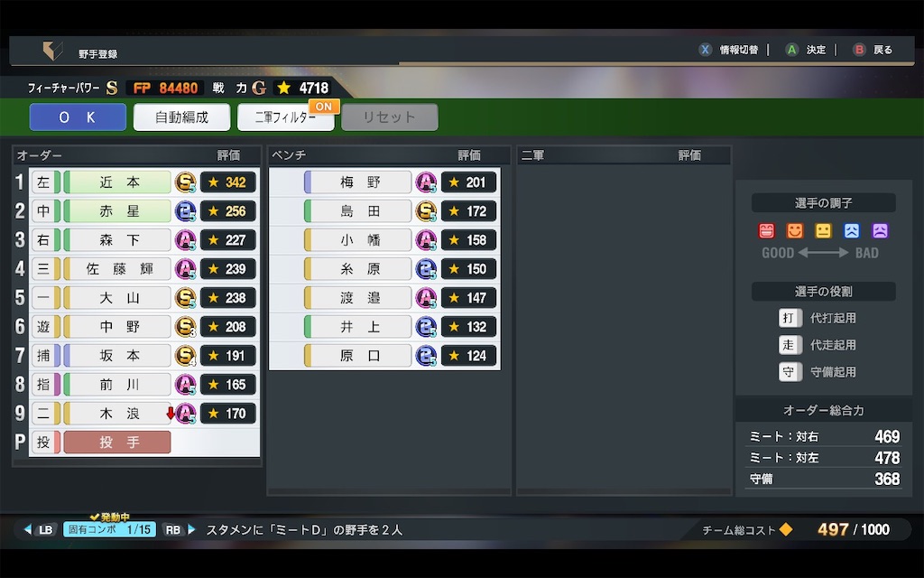This screenshot has width=924, height=578.
Task: Click the greyed リセット button
Action: click(x=390, y=117)
